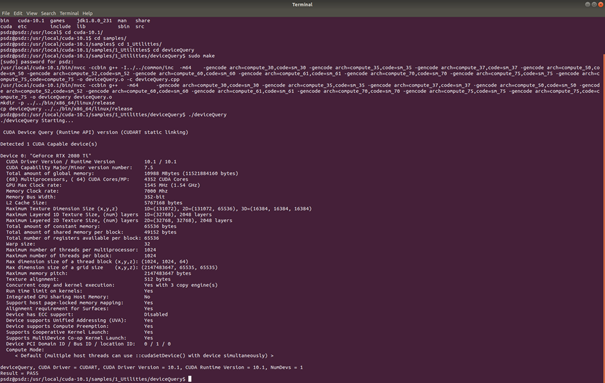Screen dimensions: 605x383
Task: Click 'CUDA Device Query (Runtime API)' line
Action: point(96,132)
